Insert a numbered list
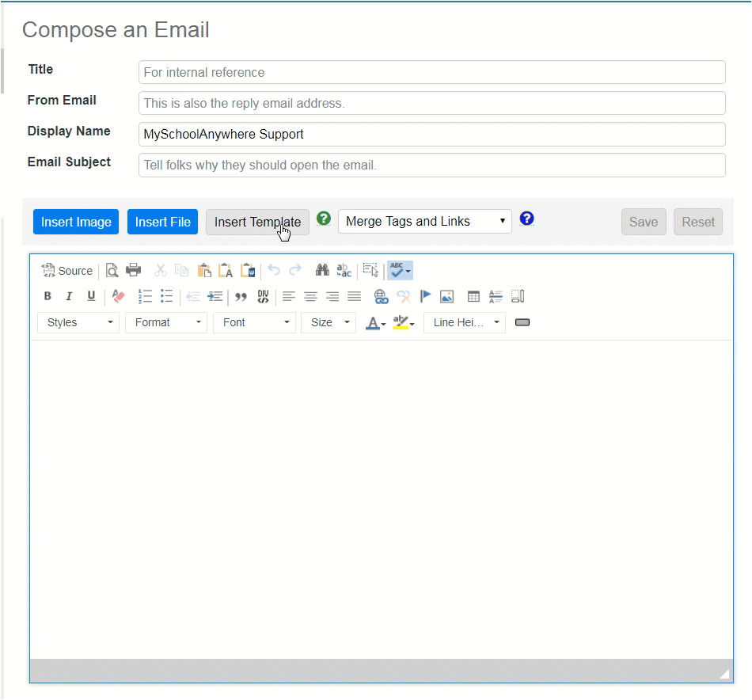Screen dimensions: 752x700 [145, 296]
